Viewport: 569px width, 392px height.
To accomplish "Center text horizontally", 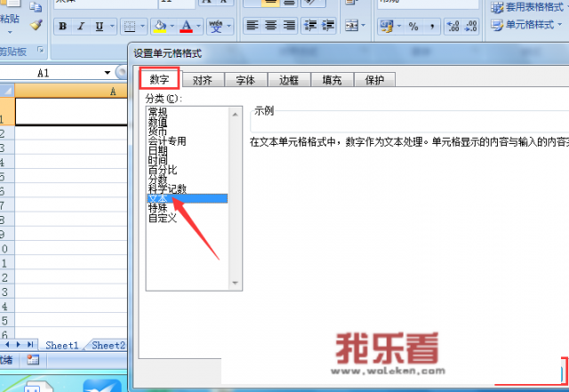I will tap(270, 26).
